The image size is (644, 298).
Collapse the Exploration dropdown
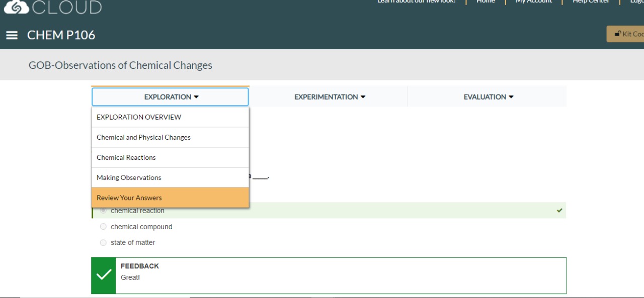coord(170,97)
